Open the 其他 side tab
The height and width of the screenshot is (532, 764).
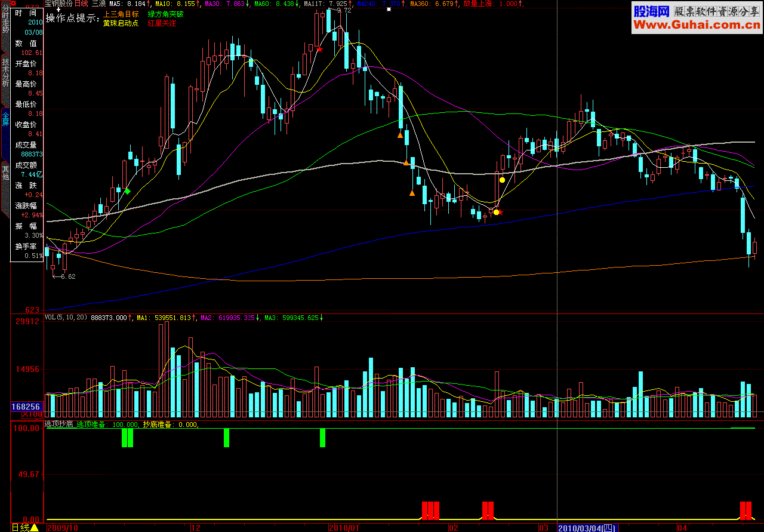[x=5, y=172]
